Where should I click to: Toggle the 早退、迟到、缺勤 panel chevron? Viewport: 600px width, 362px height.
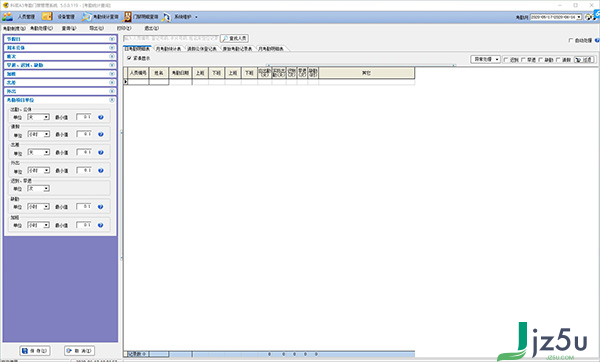coord(112,65)
